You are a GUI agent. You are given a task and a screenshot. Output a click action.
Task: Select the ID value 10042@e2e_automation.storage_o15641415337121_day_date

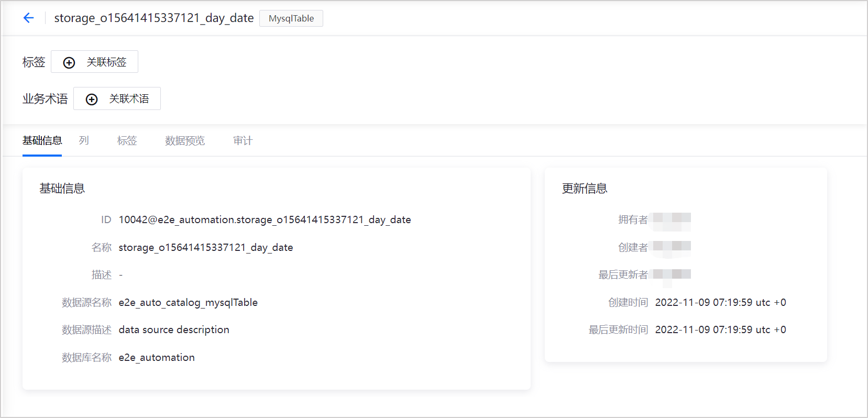[x=265, y=219]
